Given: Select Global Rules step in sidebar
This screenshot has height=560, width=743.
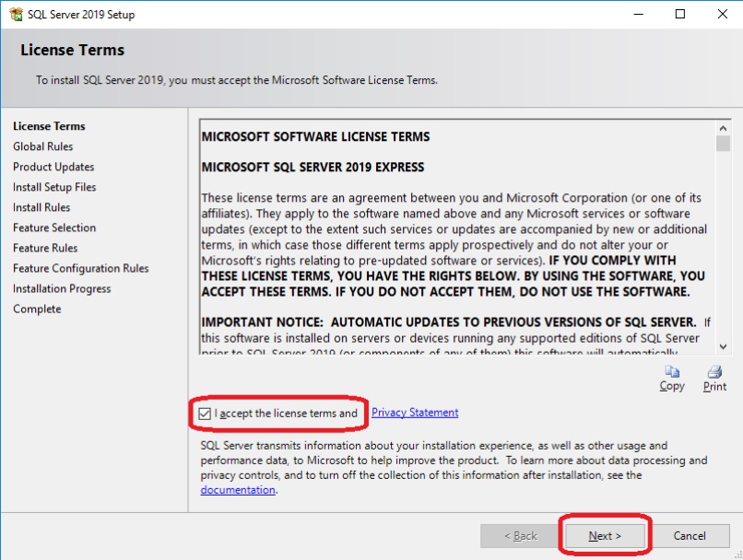Looking at the screenshot, I should click(x=43, y=146).
